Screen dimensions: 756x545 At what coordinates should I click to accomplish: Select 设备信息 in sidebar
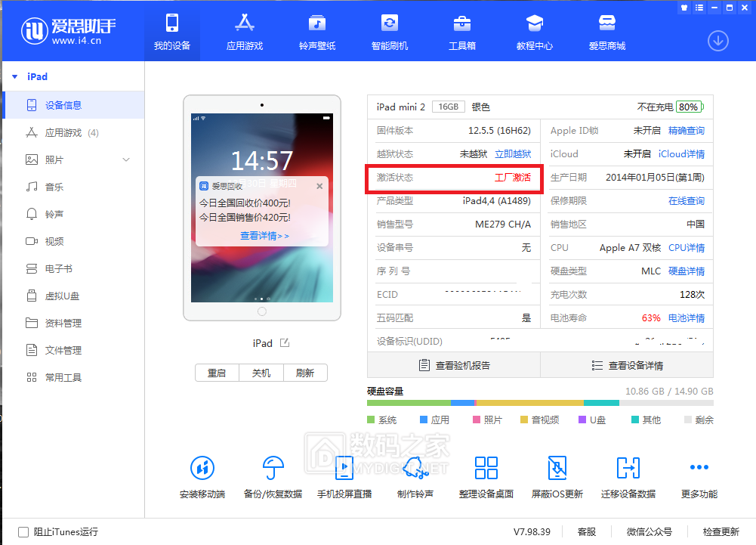tap(73, 105)
